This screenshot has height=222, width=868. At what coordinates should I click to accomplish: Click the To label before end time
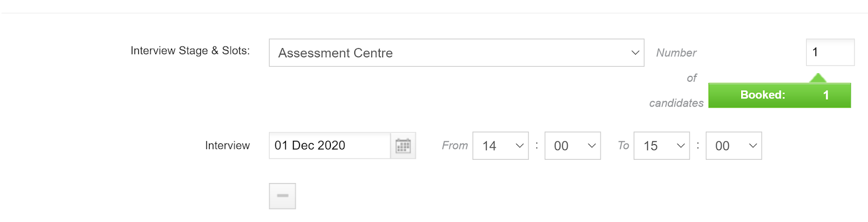coord(623,145)
